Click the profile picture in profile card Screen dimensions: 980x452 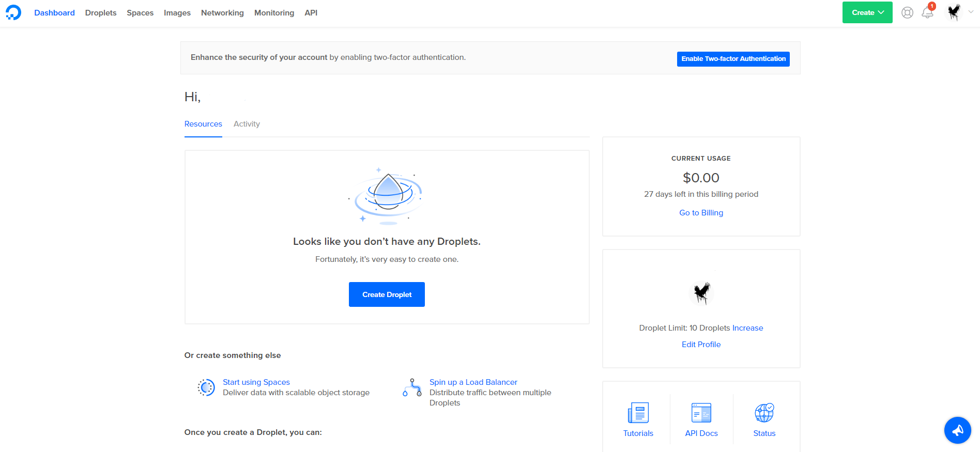pyautogui.click(x=701, y=293)
